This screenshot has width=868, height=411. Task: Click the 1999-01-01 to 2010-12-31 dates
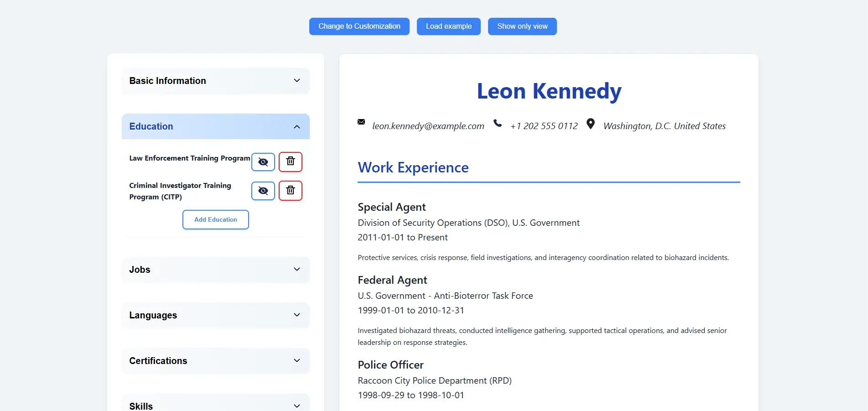click(x=411, y=311)
